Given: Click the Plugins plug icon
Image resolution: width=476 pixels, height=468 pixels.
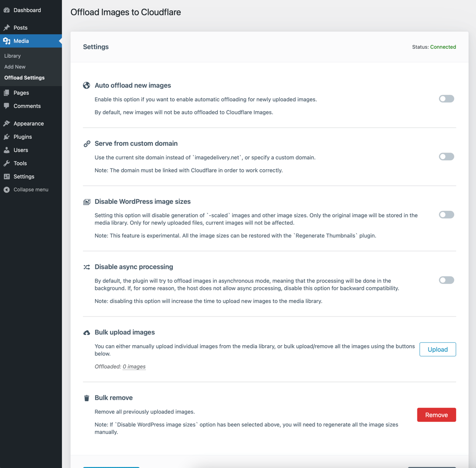Looking at the screenshot, I should coord(7,137).
